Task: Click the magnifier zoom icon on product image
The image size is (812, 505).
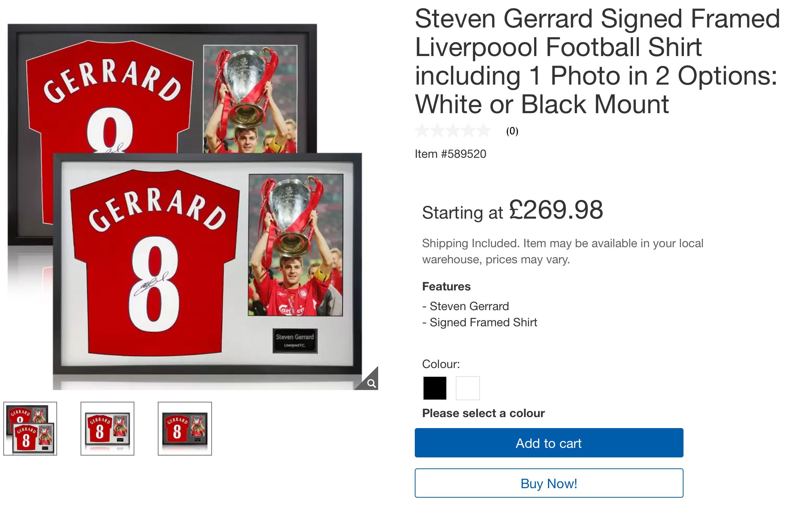Action: click(371, 383)
